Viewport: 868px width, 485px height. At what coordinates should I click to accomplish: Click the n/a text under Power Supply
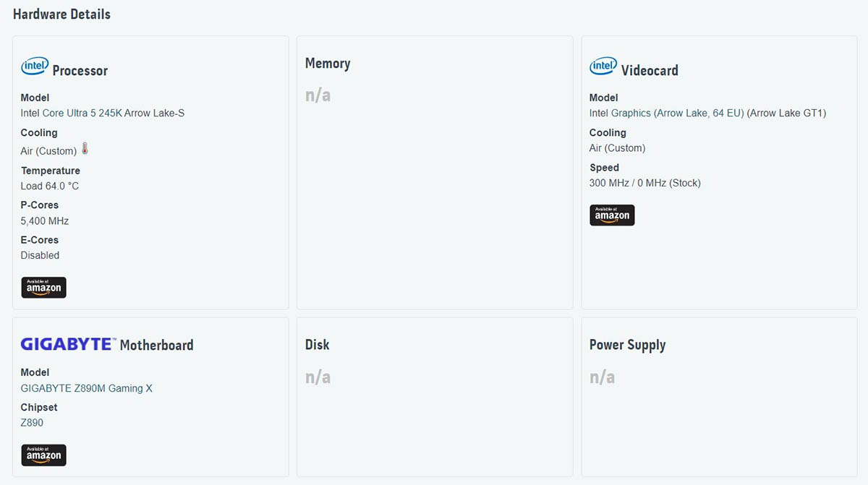click(602, 377)
